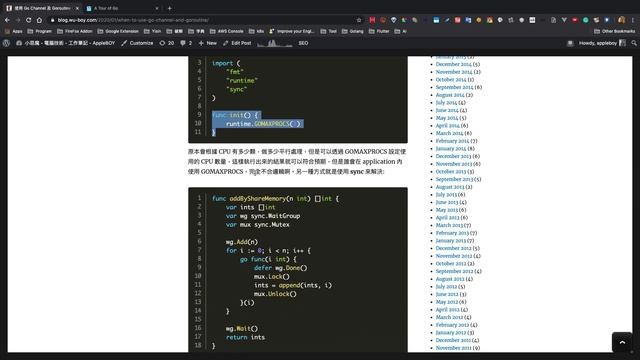This screenshot has height=360, width=640.
Task: Open February 2013 archive link
Action: coord(452,233)
